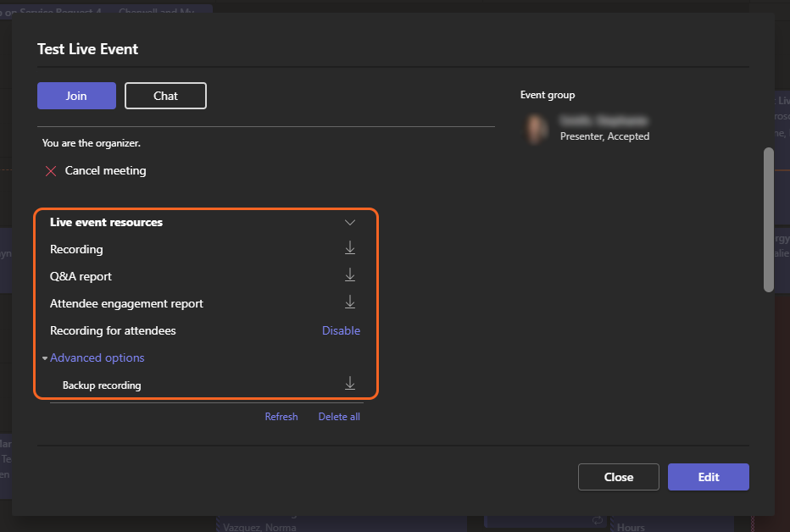Collapse the Live event resources chevron
The width and height of the screenshot is (790, 532).
[x=349, y=223]
